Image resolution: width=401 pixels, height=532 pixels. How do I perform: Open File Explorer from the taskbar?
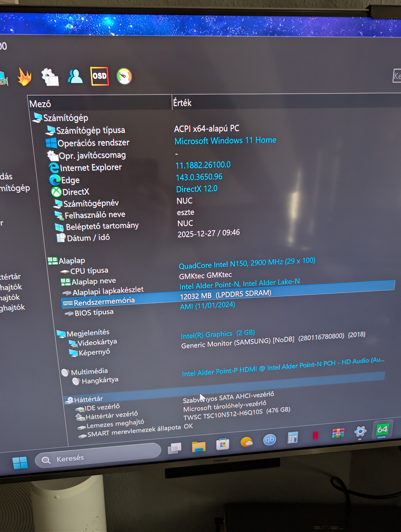(198, 446)
